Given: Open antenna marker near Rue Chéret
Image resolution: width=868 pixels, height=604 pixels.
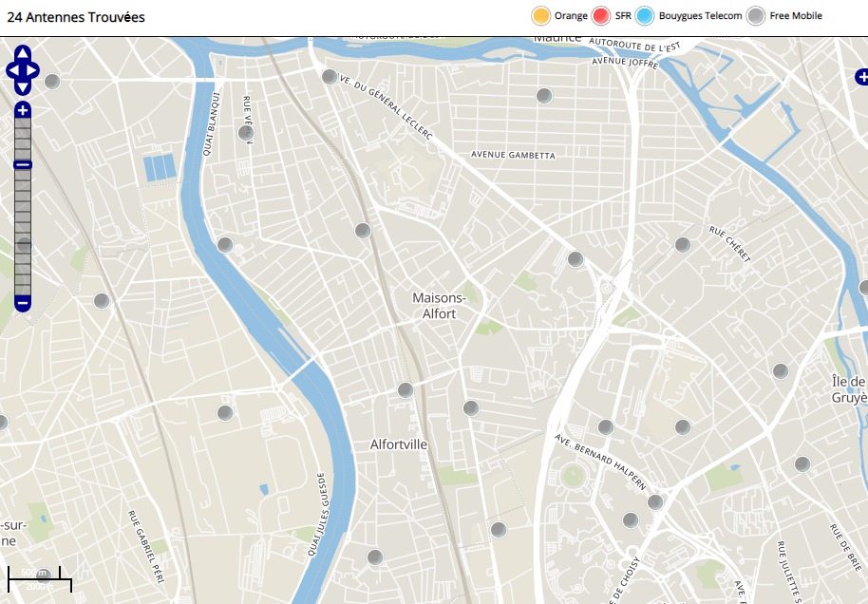Looking at the screenshot, I should tap(682, 245).
